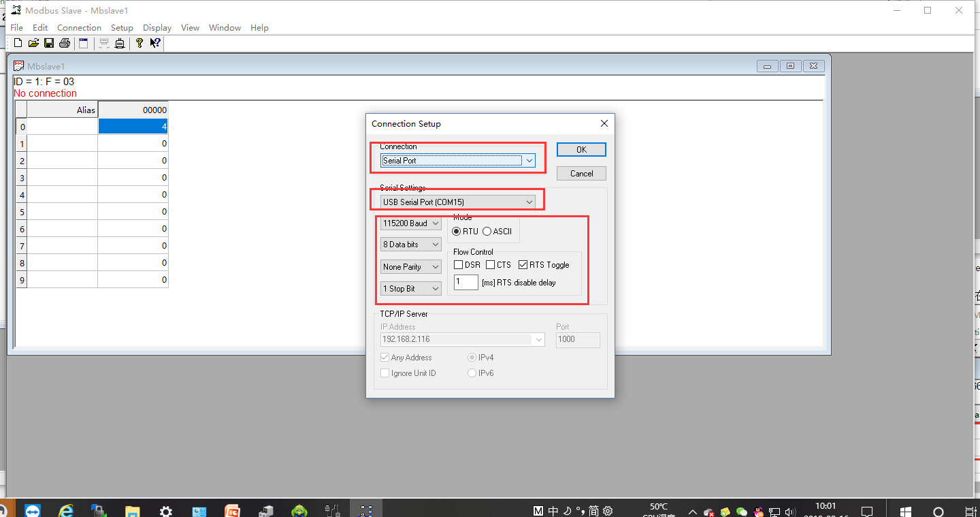Click the New document toolbar icon
980x517 pixels.
18,43
